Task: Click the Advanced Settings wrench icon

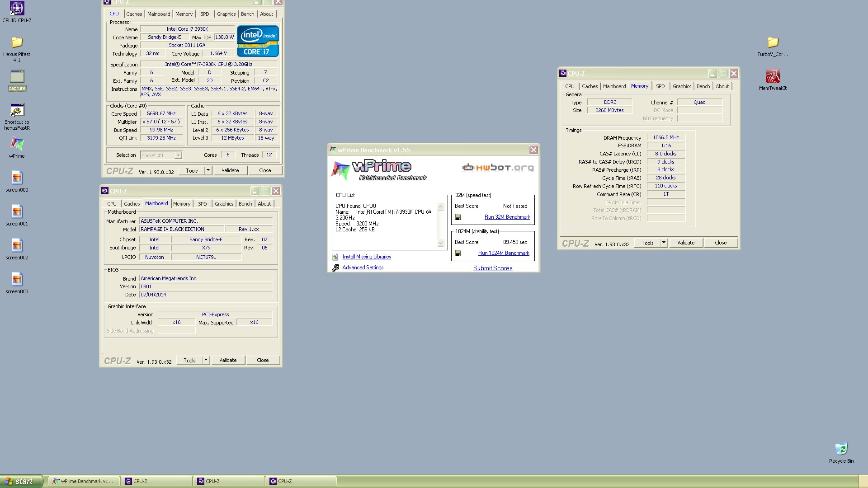Action: click(x=335, y=267)
